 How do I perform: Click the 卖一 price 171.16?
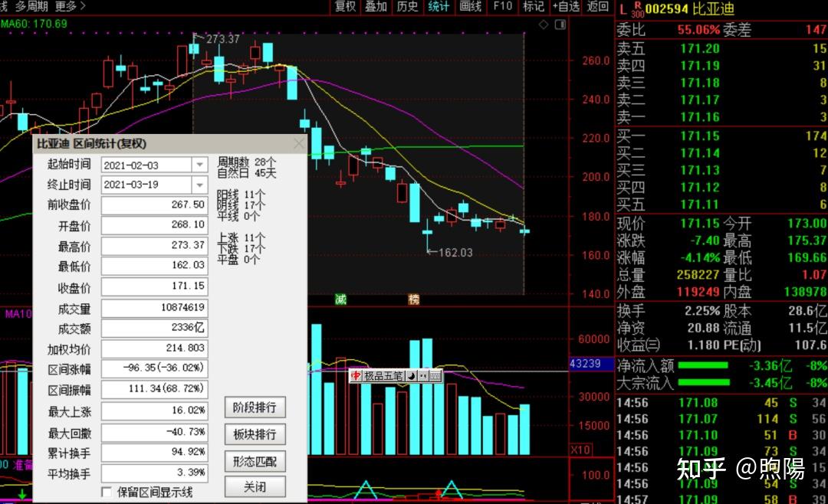coord(700,117)
